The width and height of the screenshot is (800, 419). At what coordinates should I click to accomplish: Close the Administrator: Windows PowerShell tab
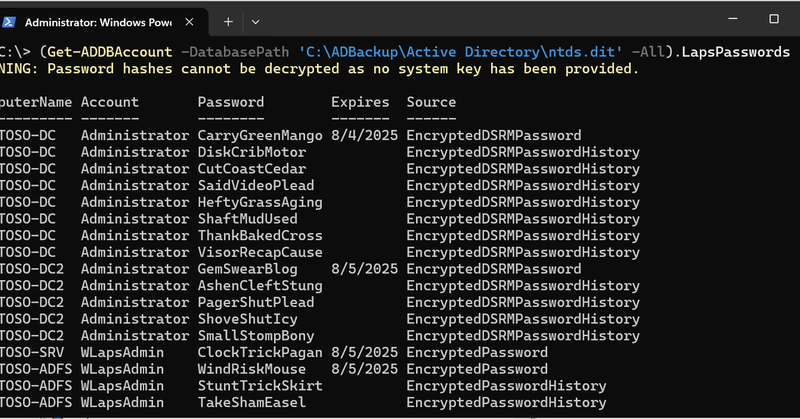point(189,22)
